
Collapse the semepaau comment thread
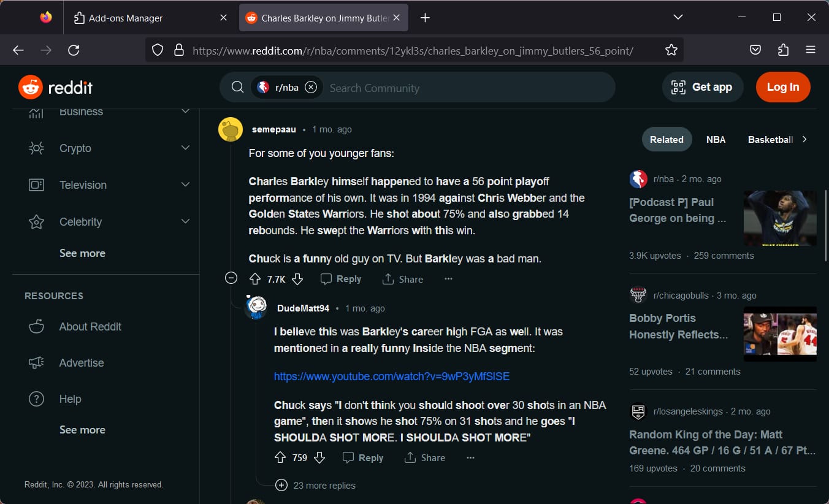(x=231, y=278)
